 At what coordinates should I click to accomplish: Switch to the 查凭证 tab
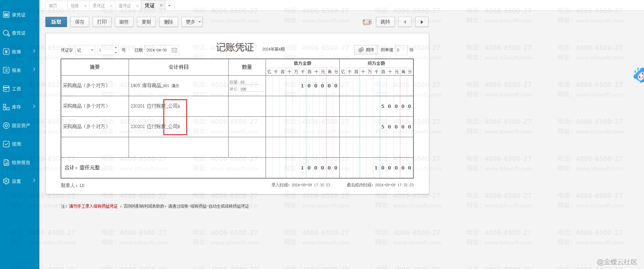click(x=125, y=6)
